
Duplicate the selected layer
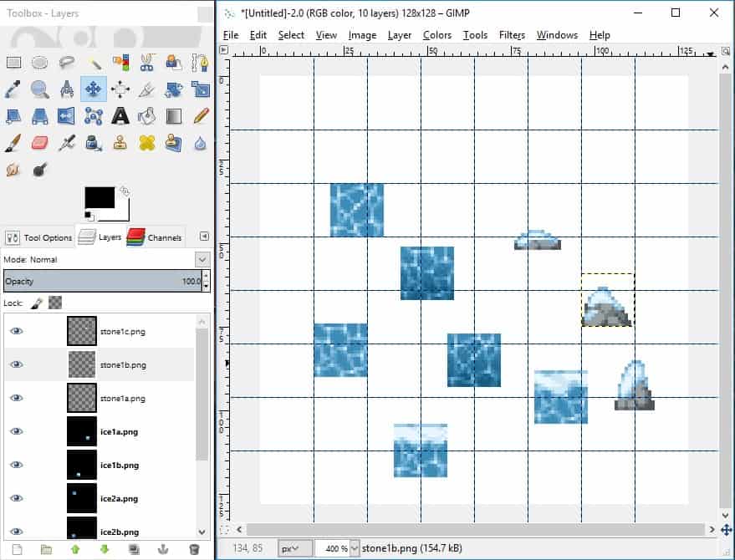(134, 550)
